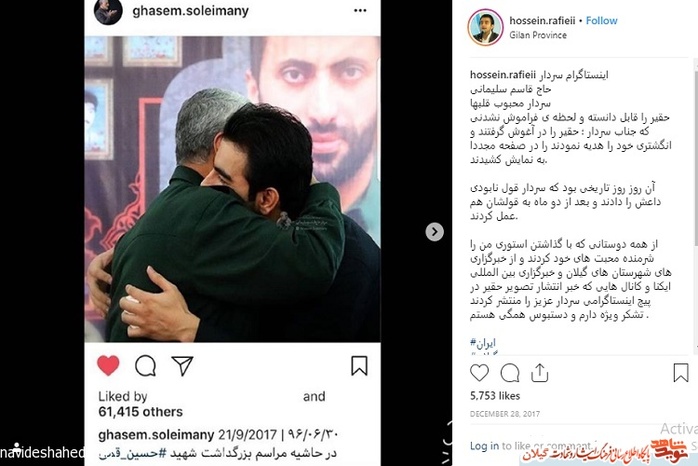Open ghasem.soleimany profile picture
The height and width of the screenshot is (466, 698).
tap(108, 11)
